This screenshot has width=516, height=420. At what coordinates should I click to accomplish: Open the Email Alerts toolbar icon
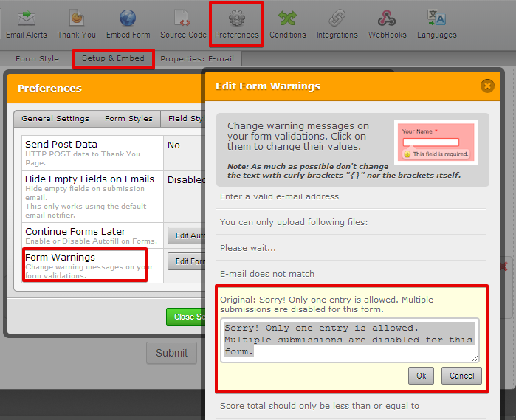[x=27, y=18]
